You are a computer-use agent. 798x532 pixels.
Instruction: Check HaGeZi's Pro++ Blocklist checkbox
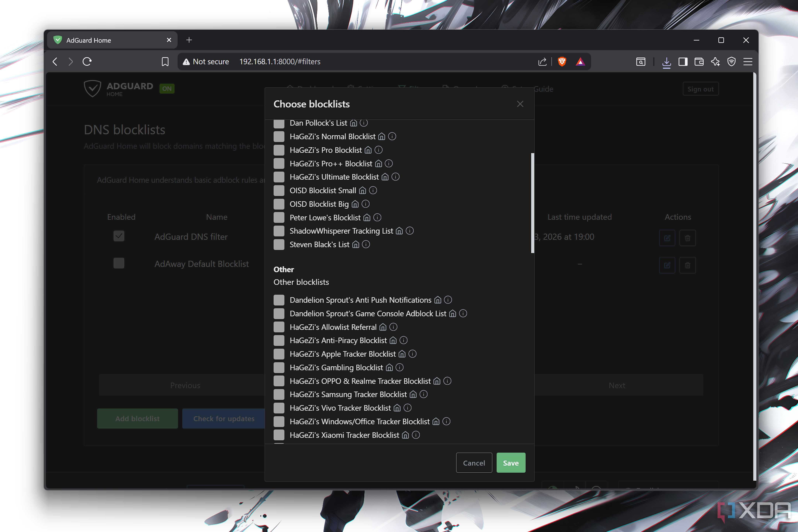(x=279, y=163)
